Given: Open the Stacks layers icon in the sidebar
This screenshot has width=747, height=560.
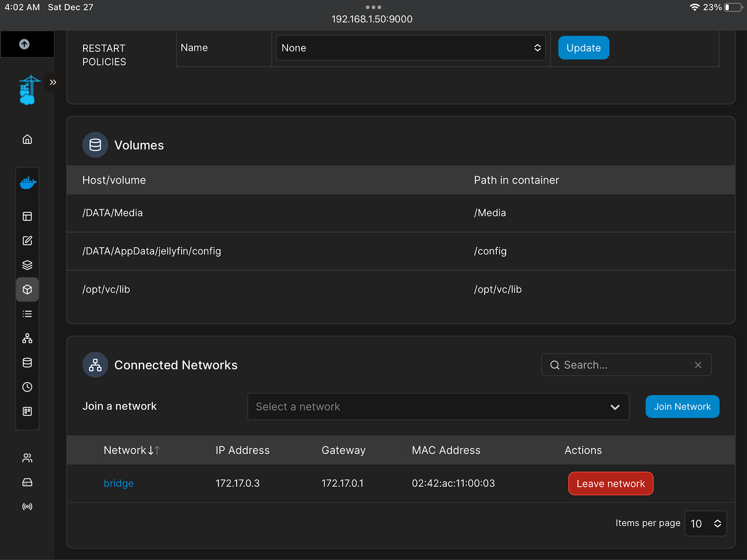Looking at the screenshot, I should (27, 265).
